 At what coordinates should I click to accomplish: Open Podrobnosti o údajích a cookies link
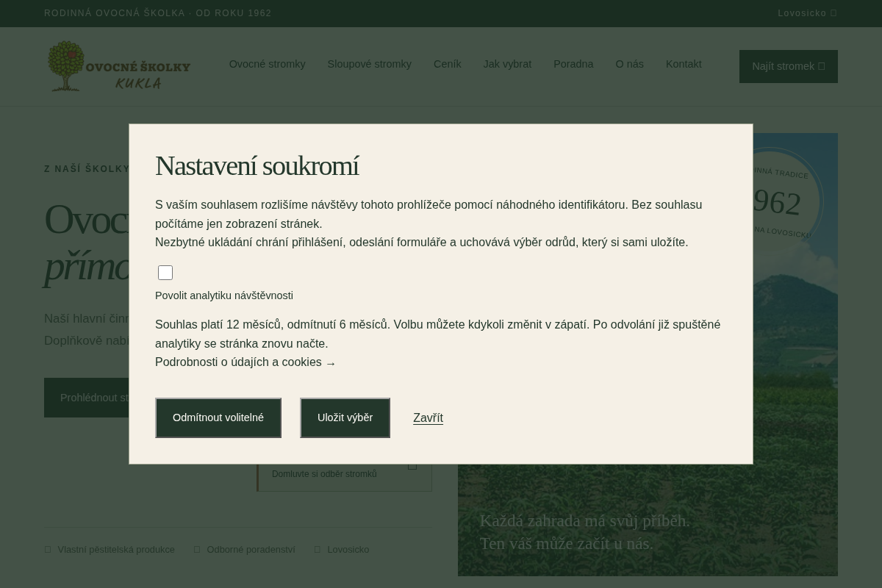coord(245,362)
